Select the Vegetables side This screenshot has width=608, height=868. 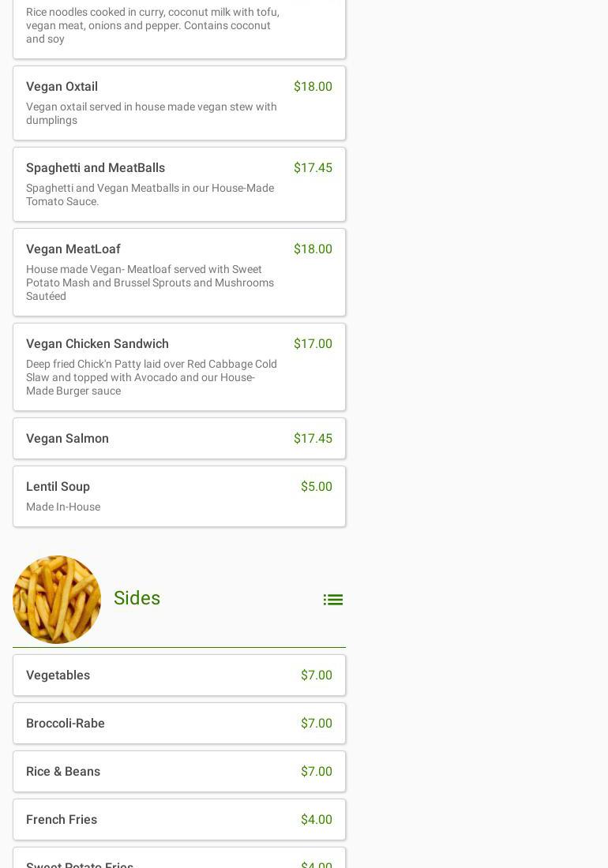click(x=178, y=675)
